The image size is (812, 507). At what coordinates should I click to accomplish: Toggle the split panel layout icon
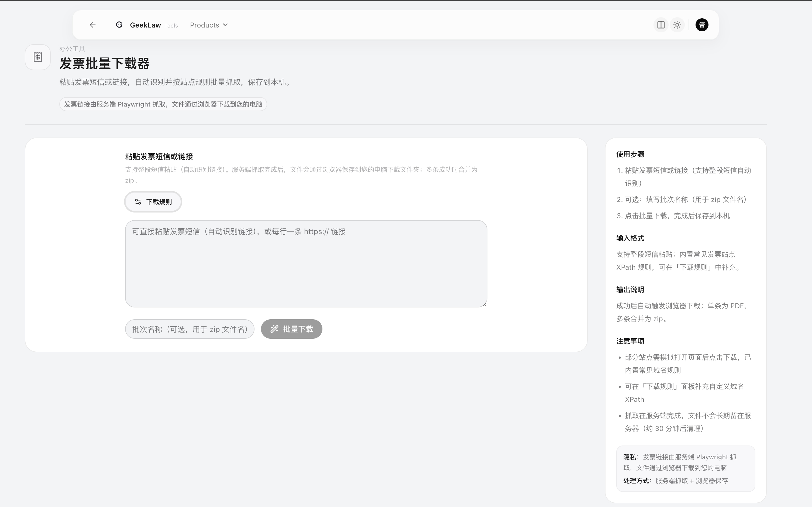click(661, 25)
